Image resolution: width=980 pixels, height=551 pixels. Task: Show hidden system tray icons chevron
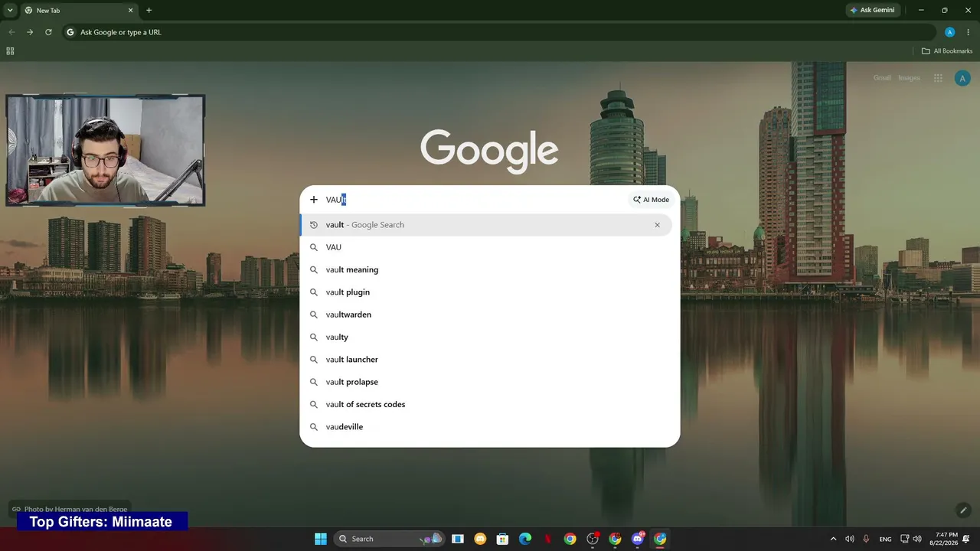coord(834,539)
